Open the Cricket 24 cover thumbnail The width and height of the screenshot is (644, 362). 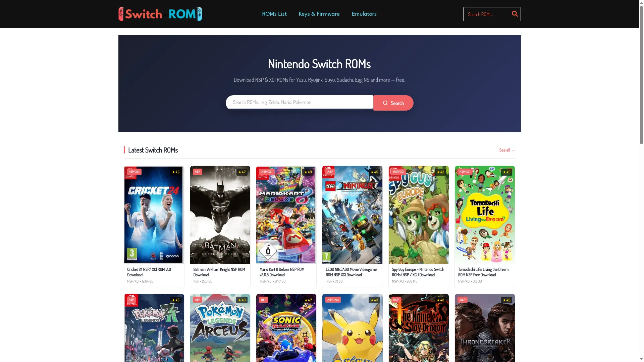point(154,215)
